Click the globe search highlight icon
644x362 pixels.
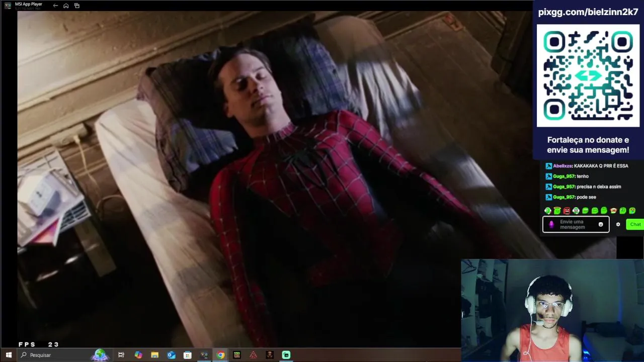[100, 355]
